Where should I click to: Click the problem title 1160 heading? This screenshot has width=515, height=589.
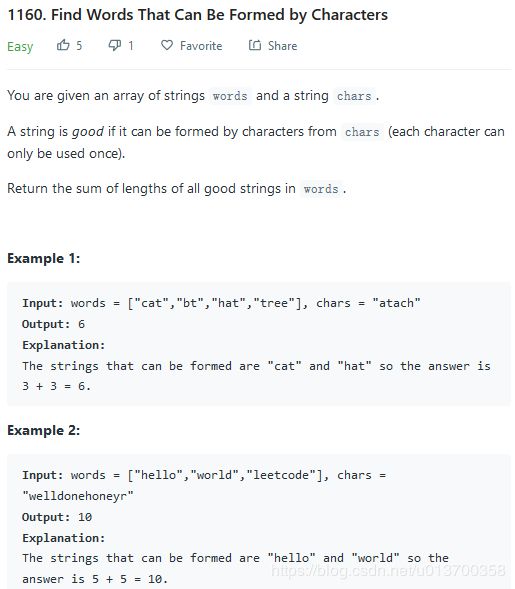coord(198,15)
